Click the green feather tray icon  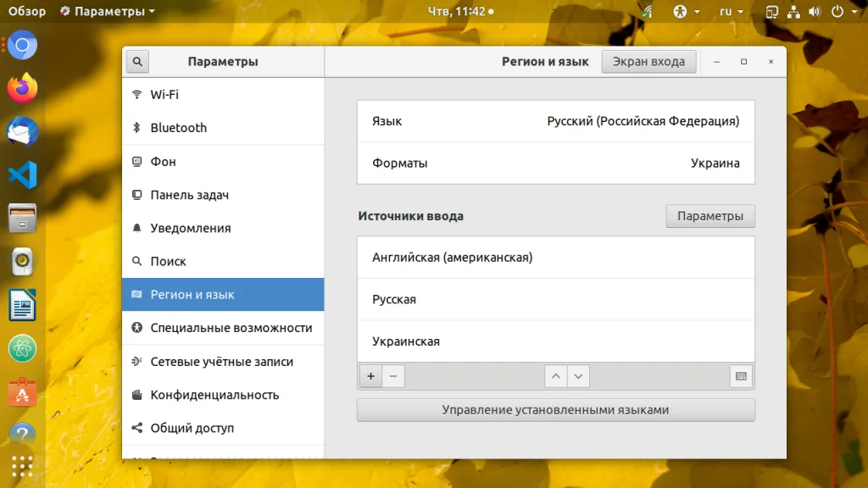(x=647, y=11)
